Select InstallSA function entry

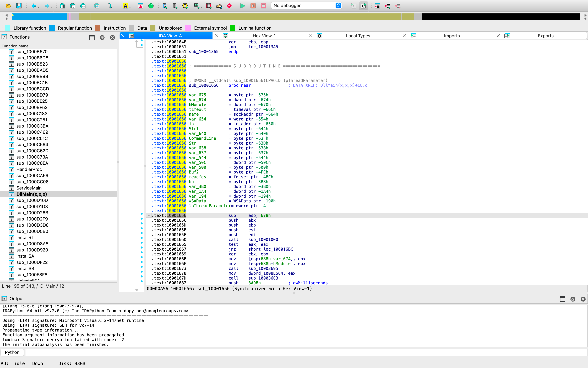click(25, 256)
